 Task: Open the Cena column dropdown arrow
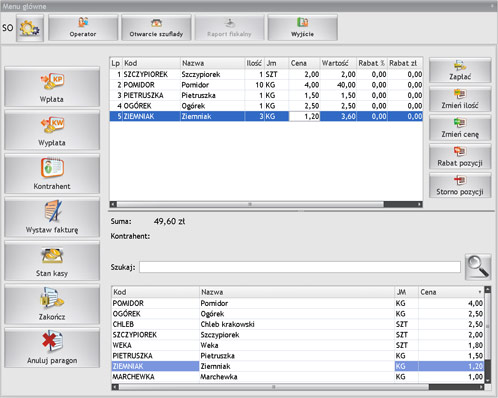point(480,292)
